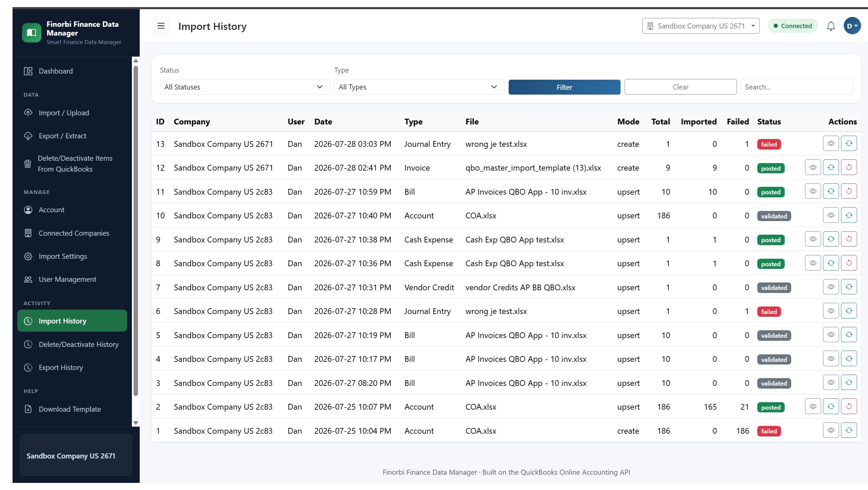The height and width of the screenshot is (490, 868).
Task: Refresh import ID 7 vendor credit row
Action: (x=849, y=287)
